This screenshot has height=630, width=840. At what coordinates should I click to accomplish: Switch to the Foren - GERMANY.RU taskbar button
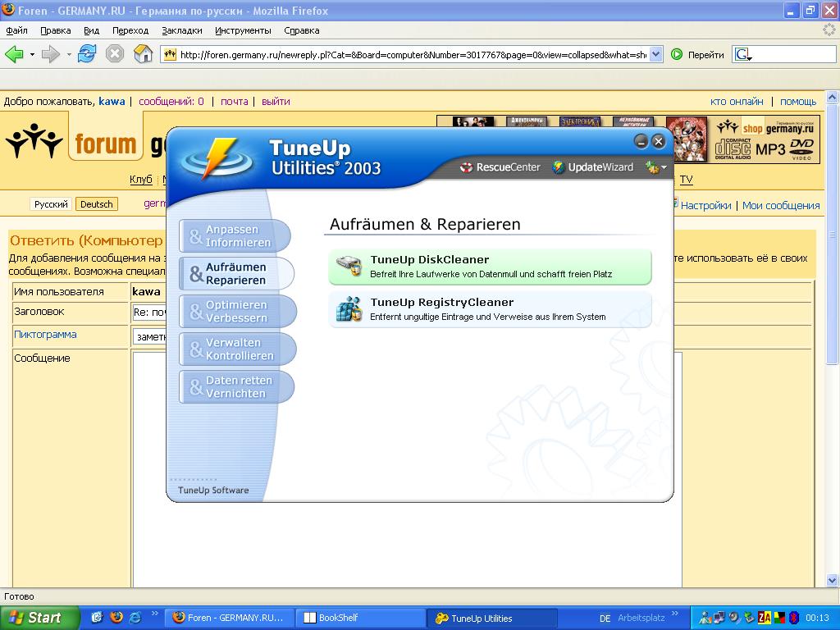[x=229, y=618]
